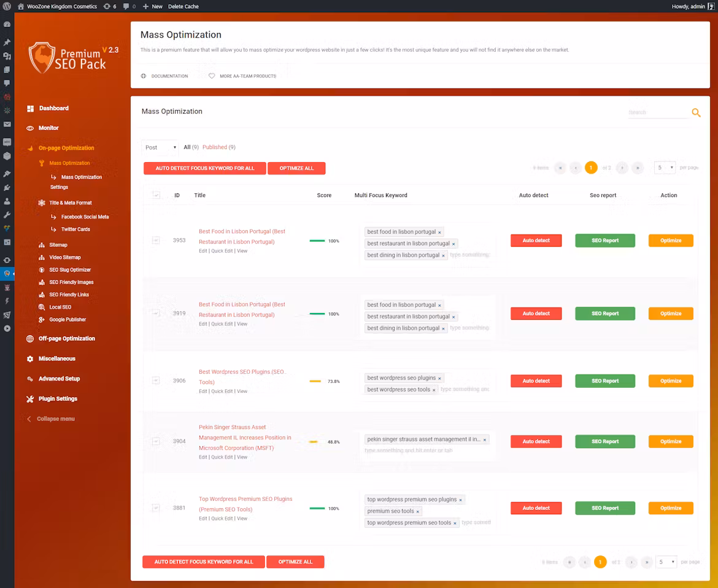
Task: Click the Plugin Settings tools icon
Action: coord(30,399)
